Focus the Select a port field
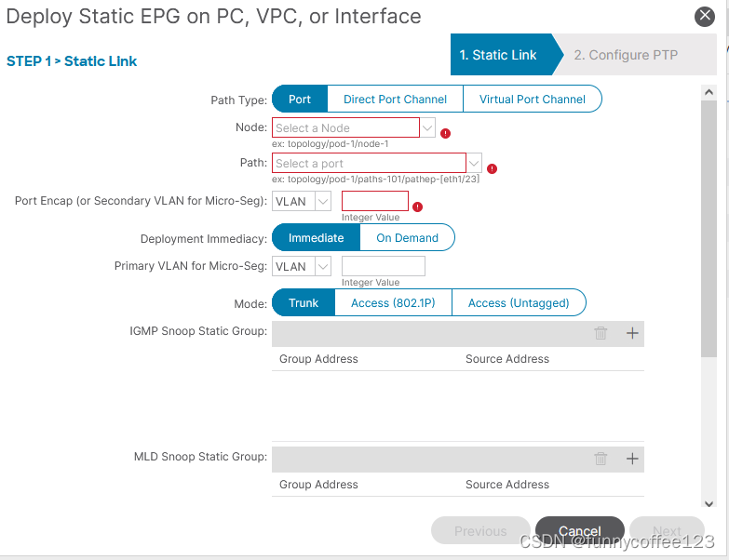 [x=369, y=163]
